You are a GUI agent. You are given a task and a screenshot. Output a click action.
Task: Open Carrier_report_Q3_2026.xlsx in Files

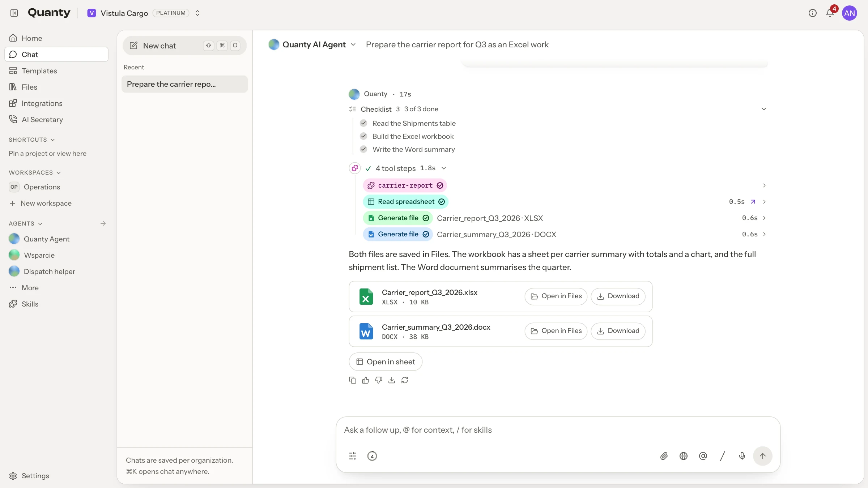point(556,296)
